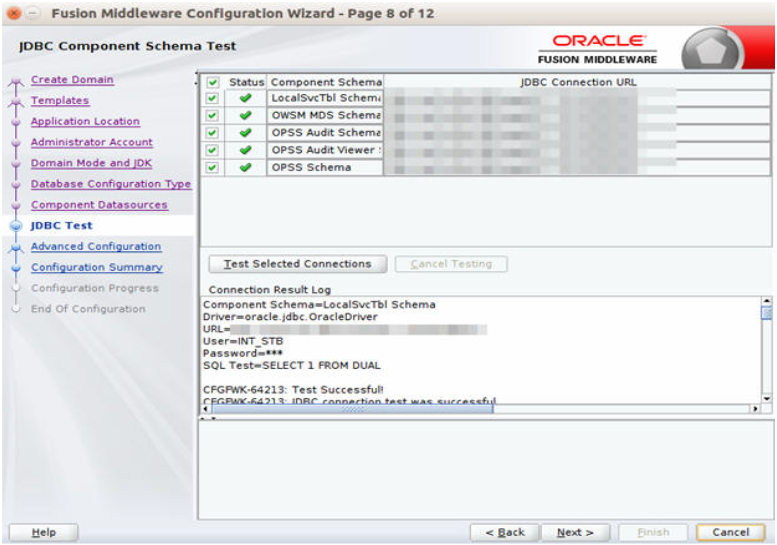777x545 pixels.
Task: Click the Cancel button
Action: pyautogui.click(x=730, y=533)
